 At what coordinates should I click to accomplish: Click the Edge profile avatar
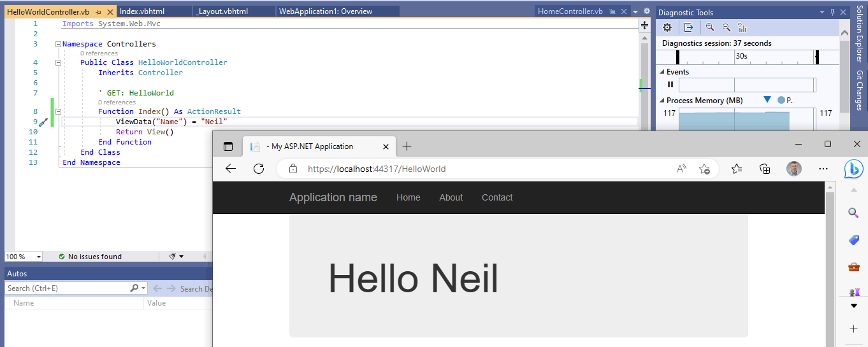(x=794, y=169)
